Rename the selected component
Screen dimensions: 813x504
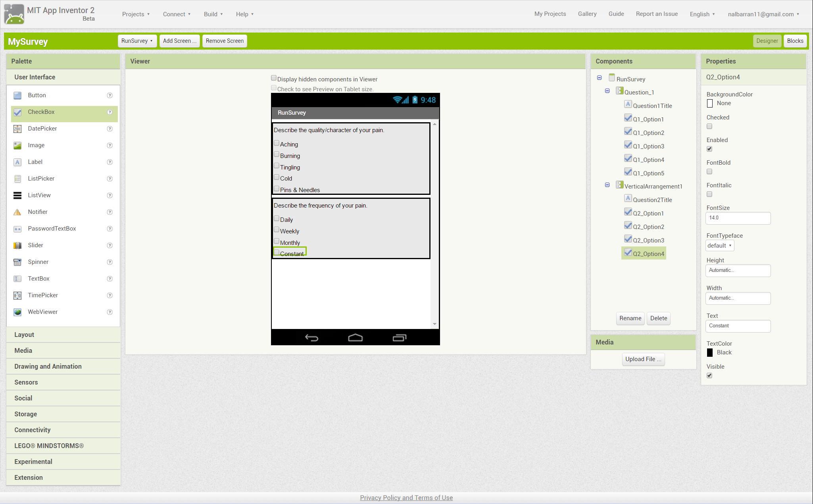pyautogui.click(x=630, y=318)
